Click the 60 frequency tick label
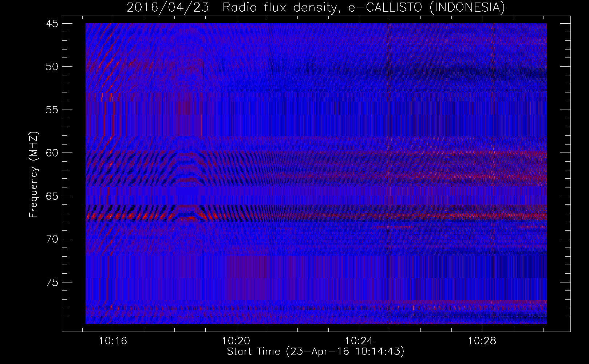The width and height of the screenshot is (589, 364). coord(52,153)
